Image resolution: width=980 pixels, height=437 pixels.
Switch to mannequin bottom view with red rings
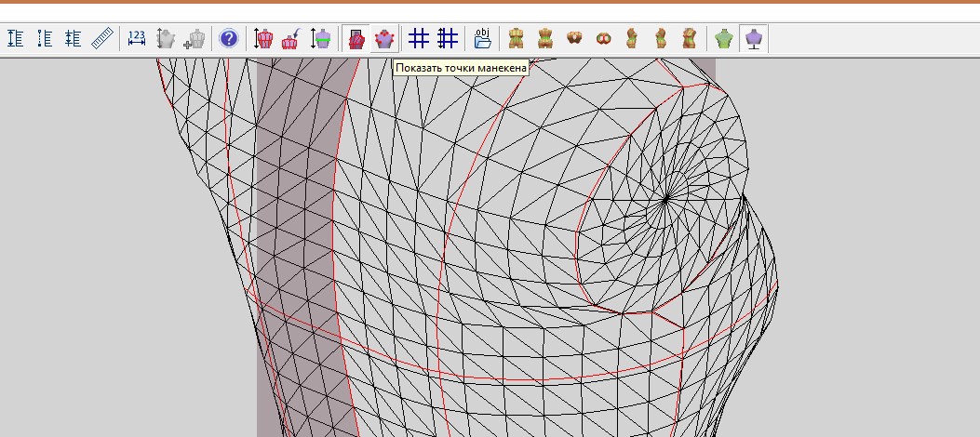click(603, 39)
